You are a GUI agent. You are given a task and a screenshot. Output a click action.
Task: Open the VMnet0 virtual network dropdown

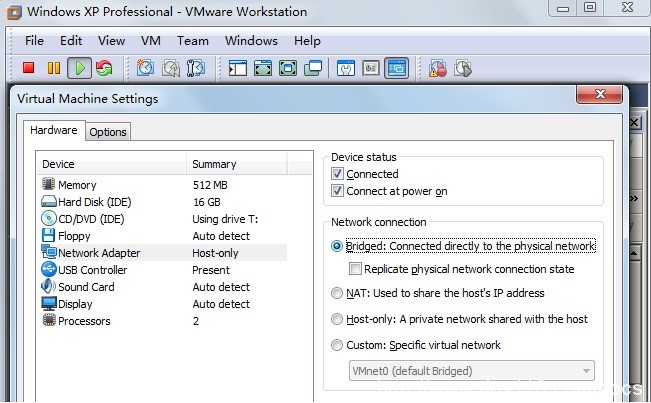(x=470, y=371)
